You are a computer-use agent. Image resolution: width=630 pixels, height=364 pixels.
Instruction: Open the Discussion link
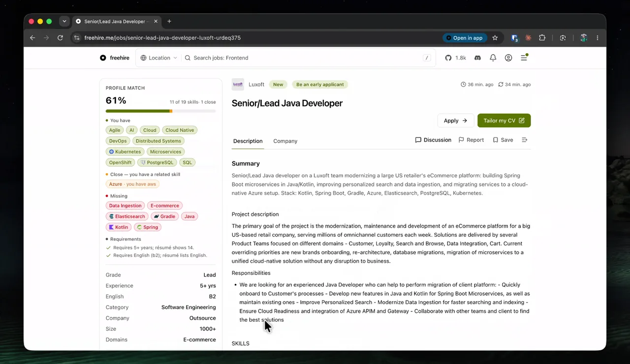coord(433,140)
